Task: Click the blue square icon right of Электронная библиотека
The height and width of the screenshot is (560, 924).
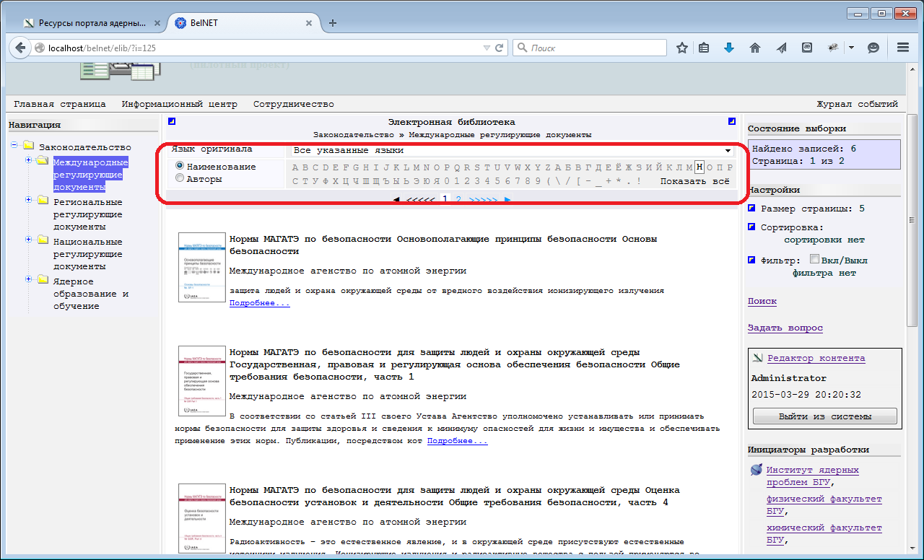Action: 732,121
